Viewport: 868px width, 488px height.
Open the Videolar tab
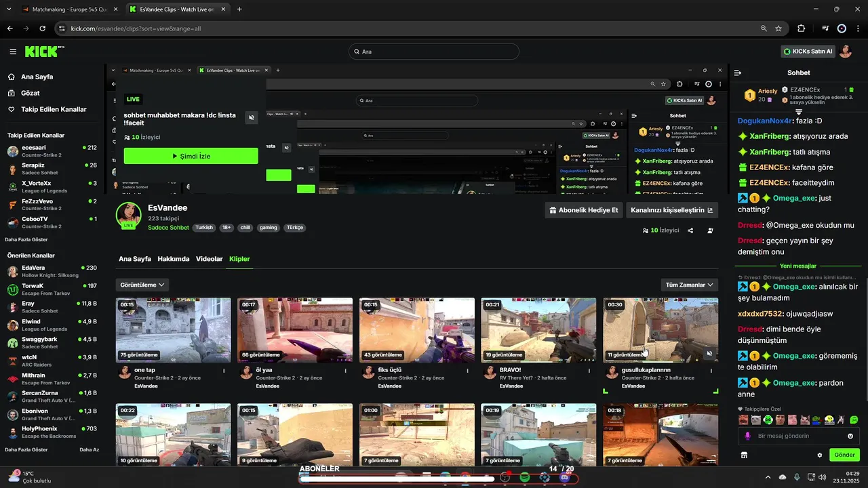(210, 259)
